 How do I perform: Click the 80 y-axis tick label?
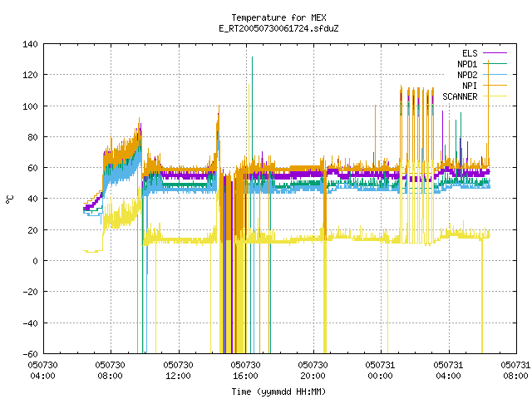(32, 137)
